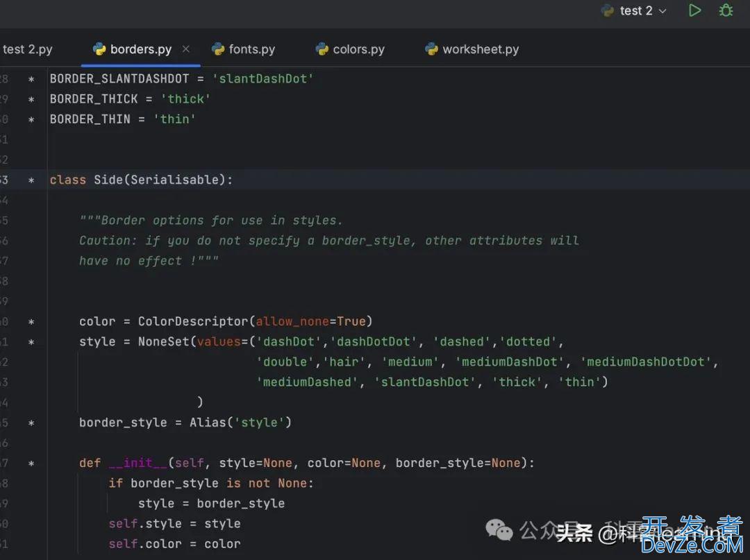Close the borders.py tab
This screenshot has width=750, height=560.
click(186, 49)
